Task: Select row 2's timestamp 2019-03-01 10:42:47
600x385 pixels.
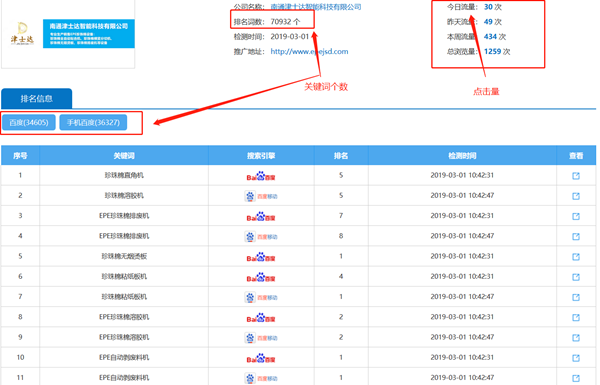Action: [462, 196]
